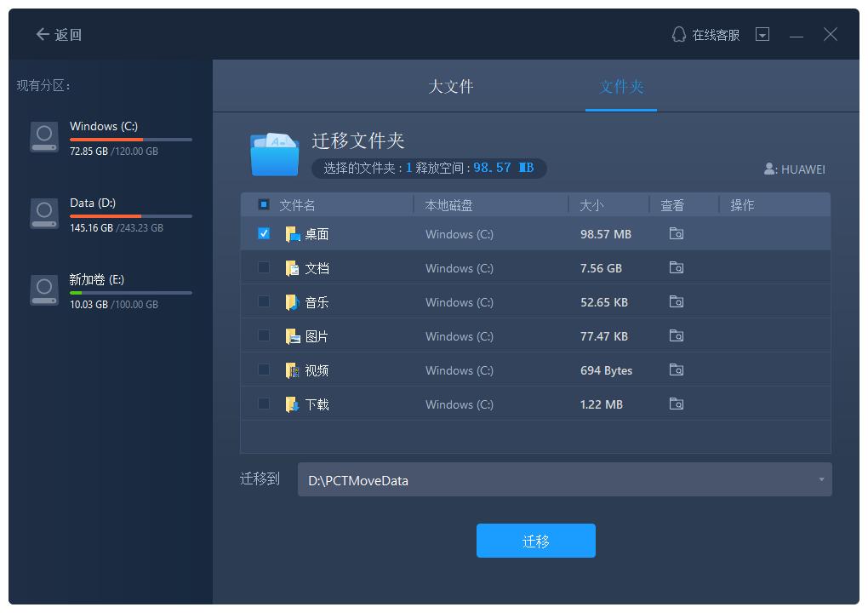868x613 pixels.
Task: Open the title bar dropdown menu arrow
Action: (762, 35)
